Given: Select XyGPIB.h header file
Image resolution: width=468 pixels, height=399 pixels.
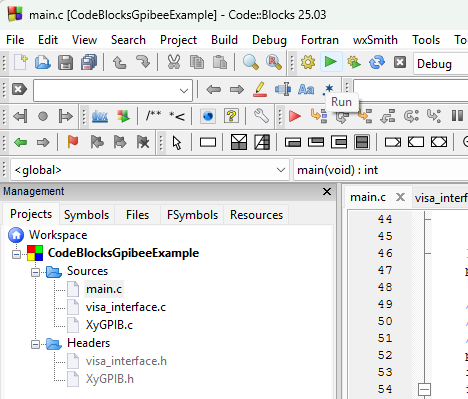Looking at the screenshot, I should point(110,379).
